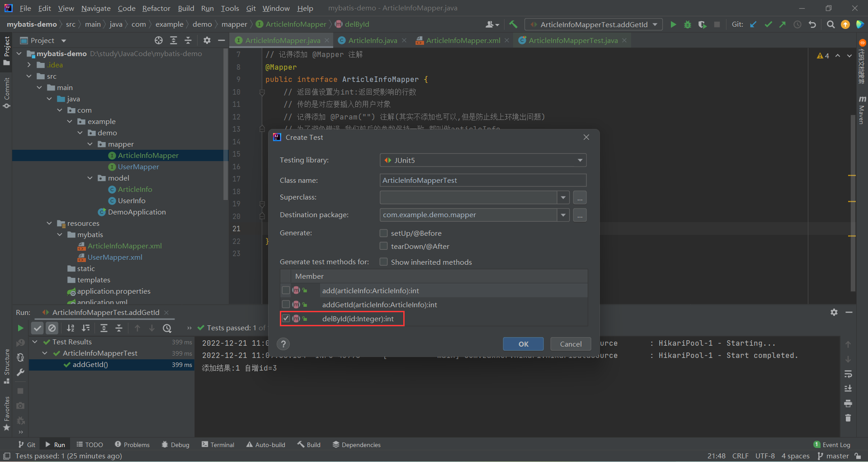
Task: Toggle show passed tests checkmark icon
Action: click(x=38, y=328)
